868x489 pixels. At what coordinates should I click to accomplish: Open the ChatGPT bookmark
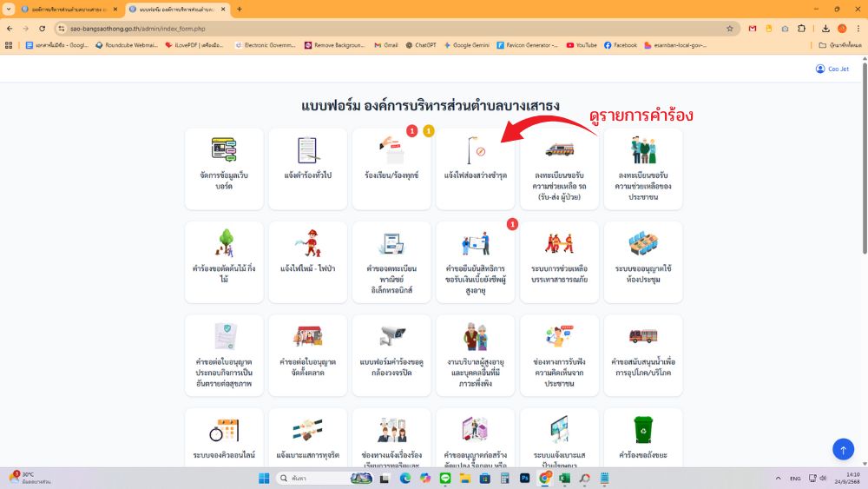[421, 45]
